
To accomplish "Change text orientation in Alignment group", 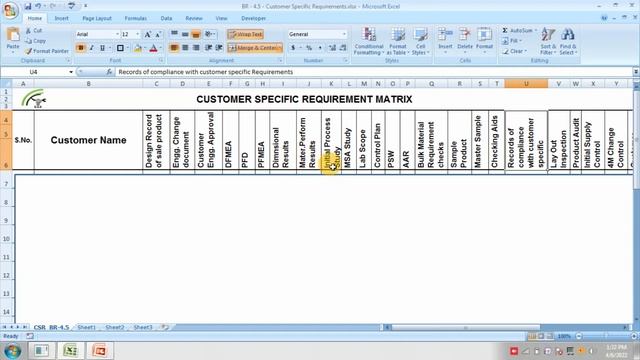I will (x=210, y=34).
